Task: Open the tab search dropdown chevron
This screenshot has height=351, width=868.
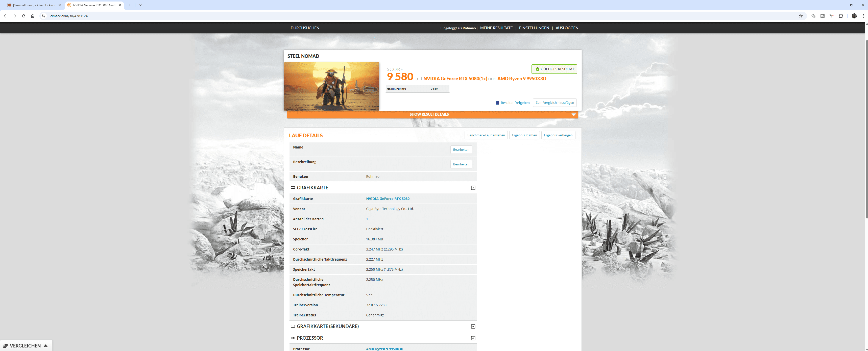Action: 140,5
